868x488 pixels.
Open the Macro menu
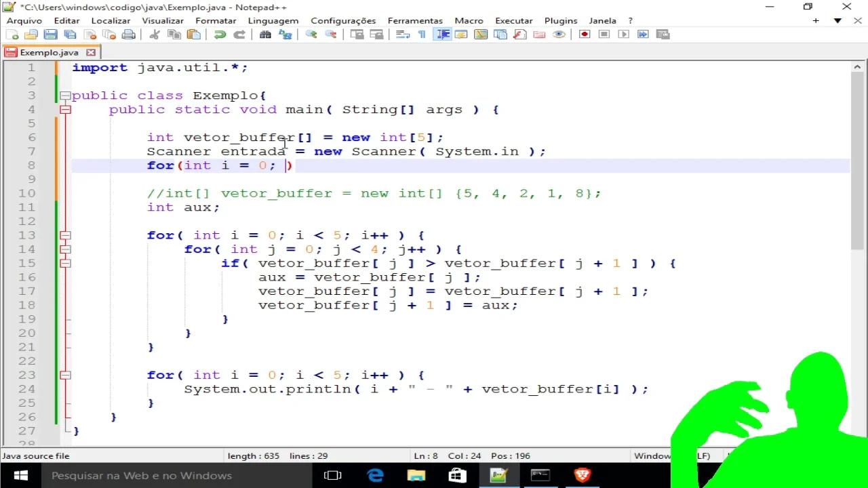tap(468, 20)
